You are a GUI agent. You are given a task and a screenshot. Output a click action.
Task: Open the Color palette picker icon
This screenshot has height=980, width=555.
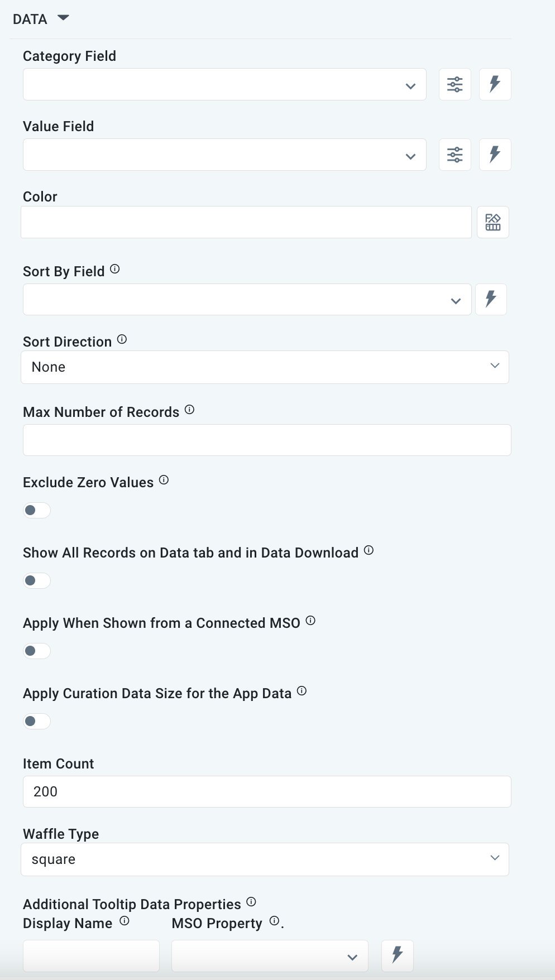click(493, 222)
